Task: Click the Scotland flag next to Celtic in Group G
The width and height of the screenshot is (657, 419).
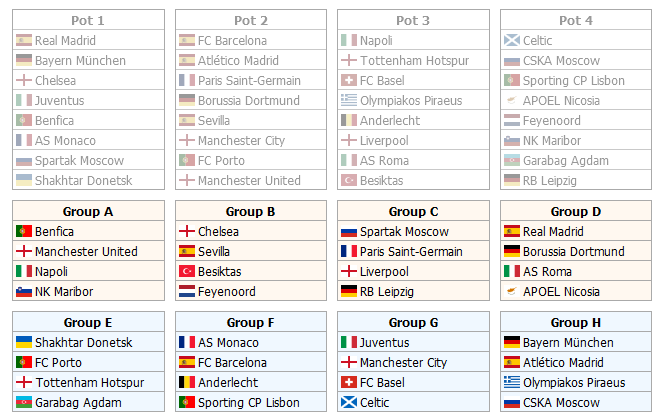Action: point(349,403)
